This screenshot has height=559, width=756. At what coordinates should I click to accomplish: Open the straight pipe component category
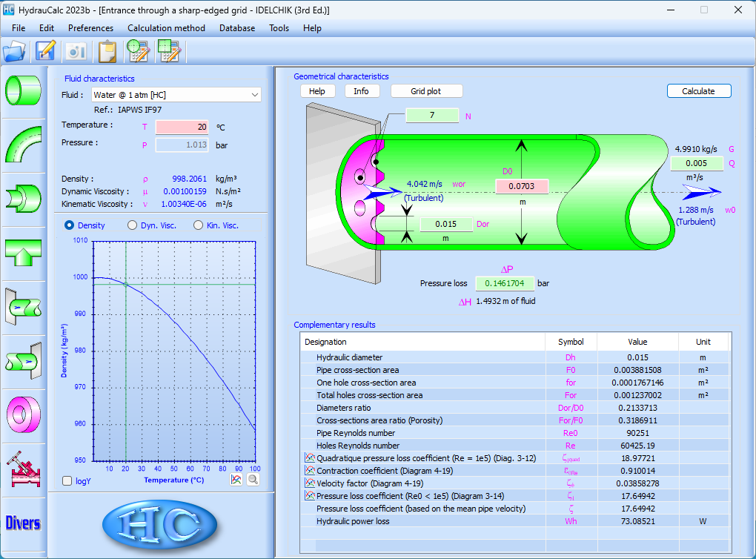(x=23, y=90)
